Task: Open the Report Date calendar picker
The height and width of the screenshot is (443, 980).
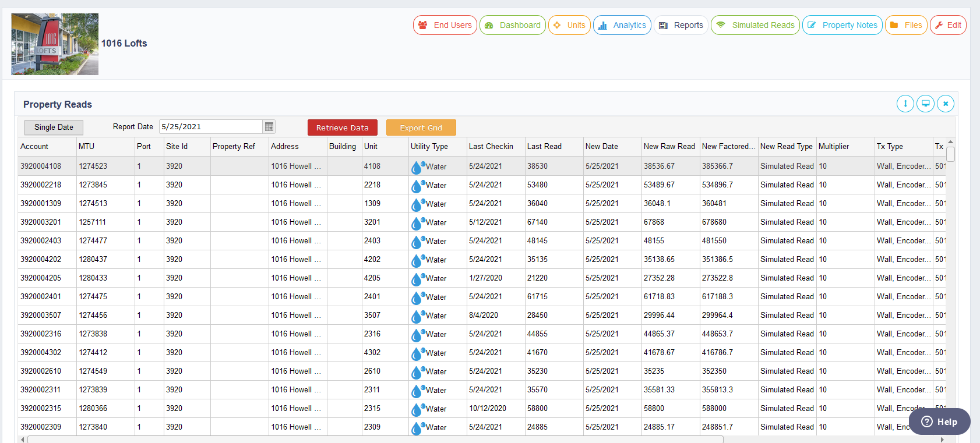Action: (269, 127)
